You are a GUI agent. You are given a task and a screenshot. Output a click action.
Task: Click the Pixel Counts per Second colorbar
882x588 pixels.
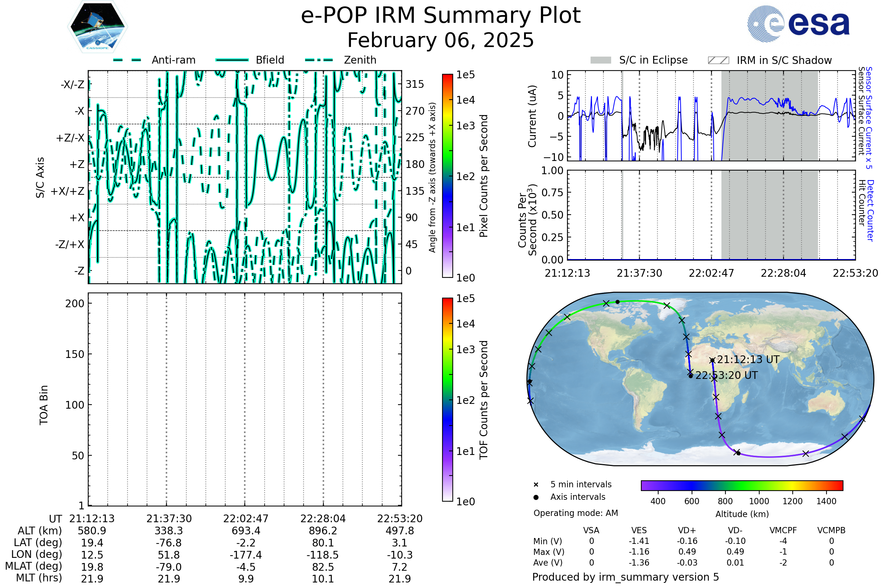(447, 176)
